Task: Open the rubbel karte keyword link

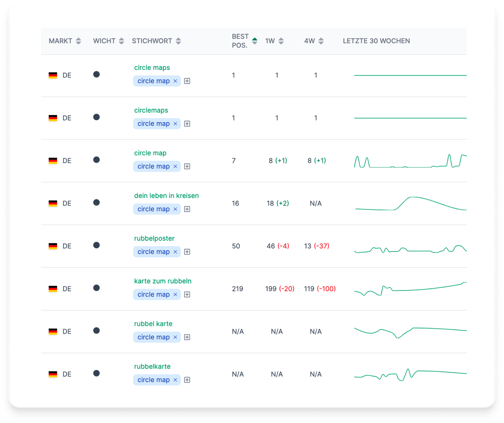Action: click(x=153, y=324)
